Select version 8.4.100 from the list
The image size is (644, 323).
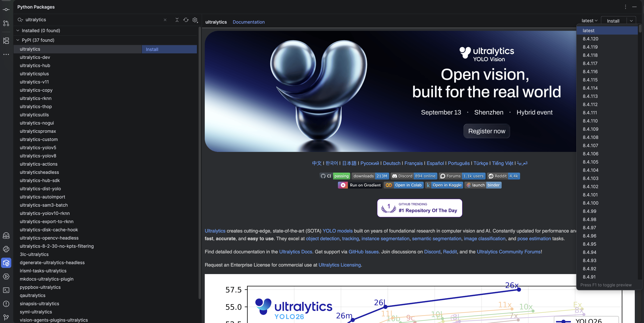(x=607, y=203)
